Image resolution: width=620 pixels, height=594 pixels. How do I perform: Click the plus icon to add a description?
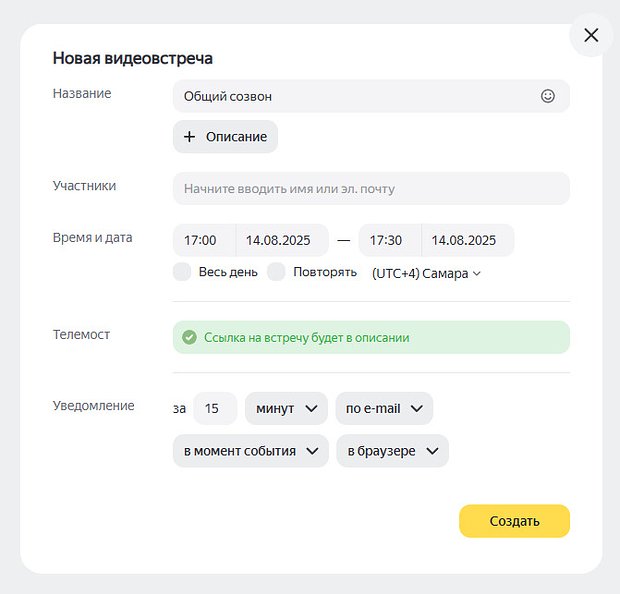(189, 137)
